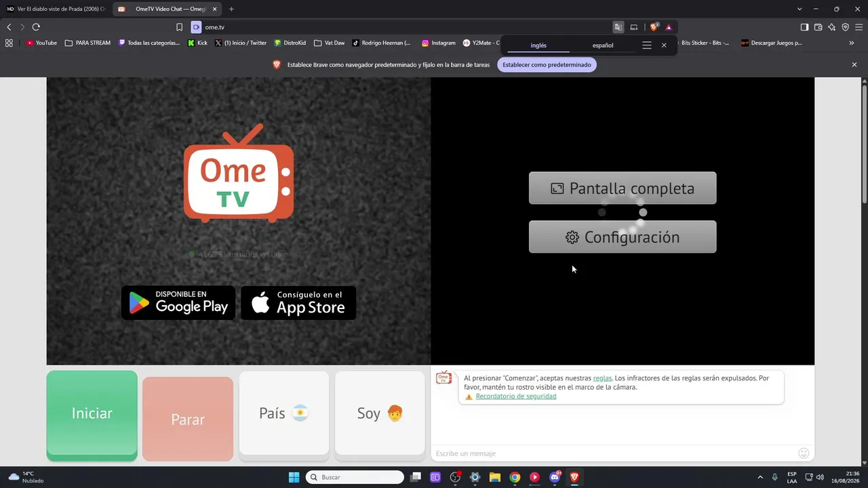Go back with the browser back arrow
Viewport: 868px width, 488px height.
[9, 27]
